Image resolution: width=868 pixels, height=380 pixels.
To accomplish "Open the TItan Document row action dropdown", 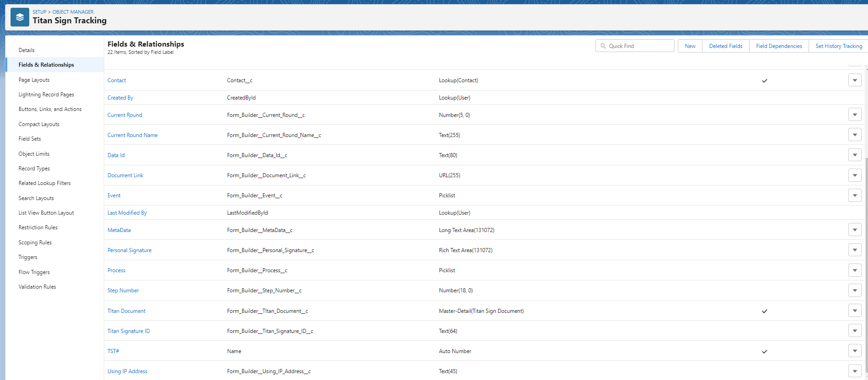I will [x=855, y=311].
